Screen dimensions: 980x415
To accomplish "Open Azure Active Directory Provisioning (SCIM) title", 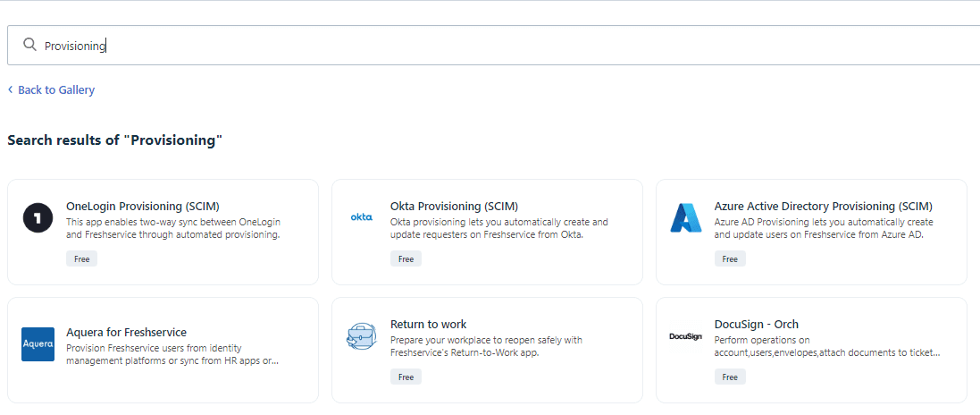I will point(823,206).
